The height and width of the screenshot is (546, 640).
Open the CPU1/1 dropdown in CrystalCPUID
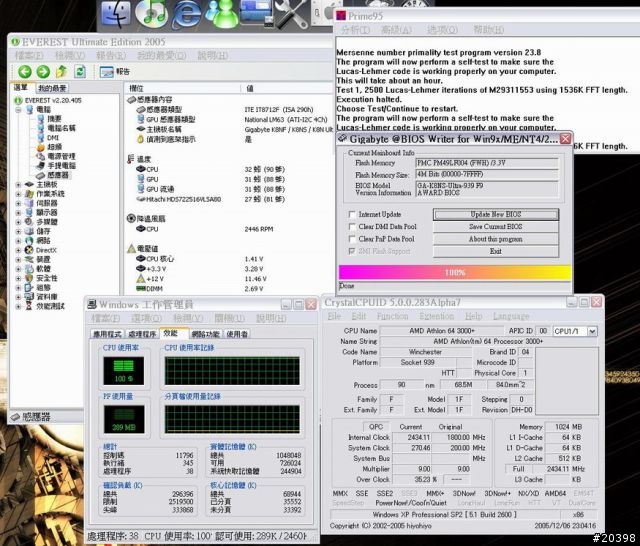pos(592,331)
